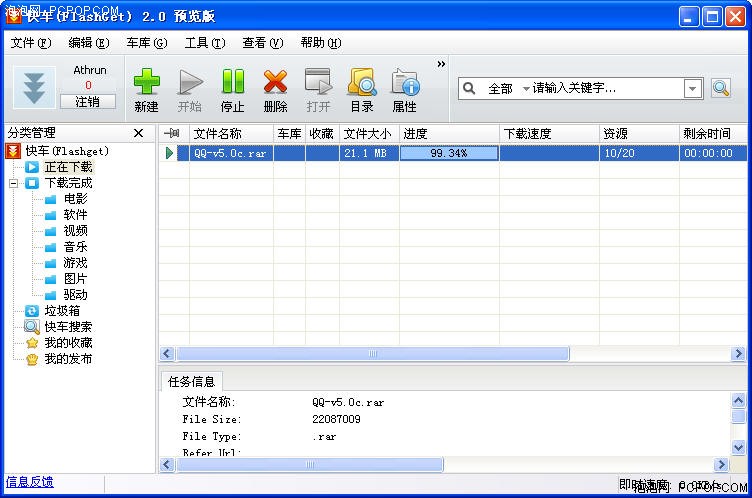The width and height of the screenshot is (752, 498).
Task: Select 我的发布 item in tree
Action: click(68, 358)
